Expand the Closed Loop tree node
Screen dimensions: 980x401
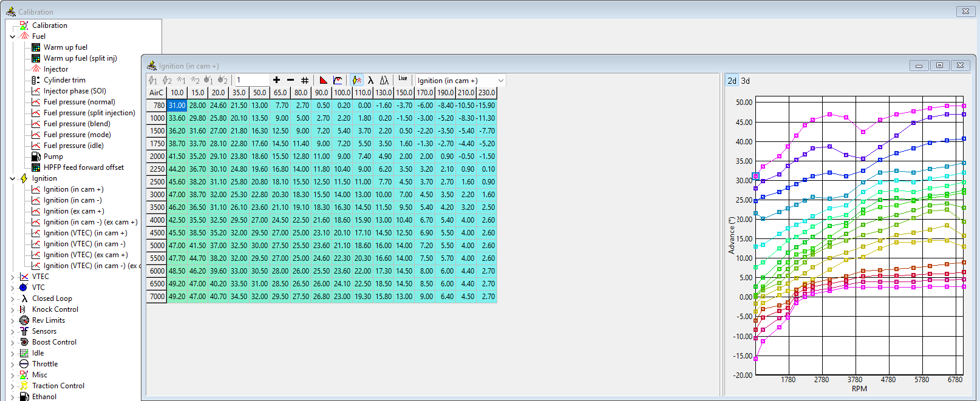click(13, 298)
